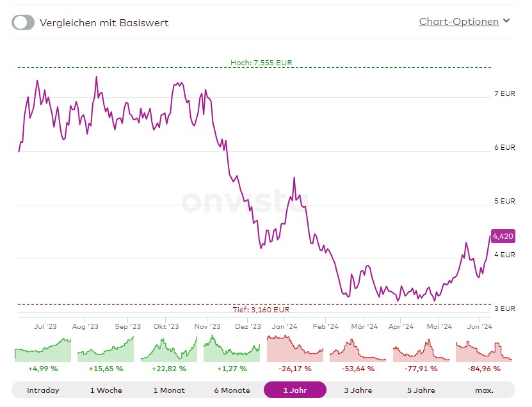Select the 1 Jahr range button
Image resolution: width=532 pixels, height=407 pixels.
[x=294, y=390]
